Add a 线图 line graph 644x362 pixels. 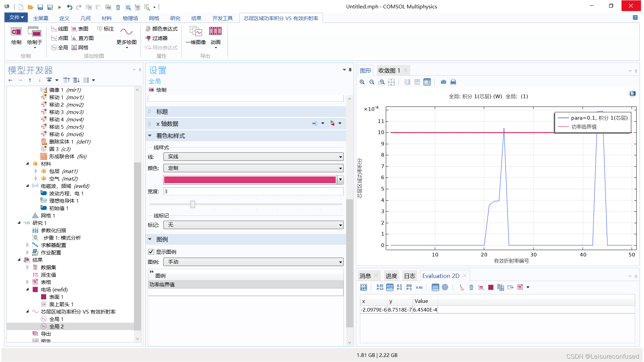[59, 29]
